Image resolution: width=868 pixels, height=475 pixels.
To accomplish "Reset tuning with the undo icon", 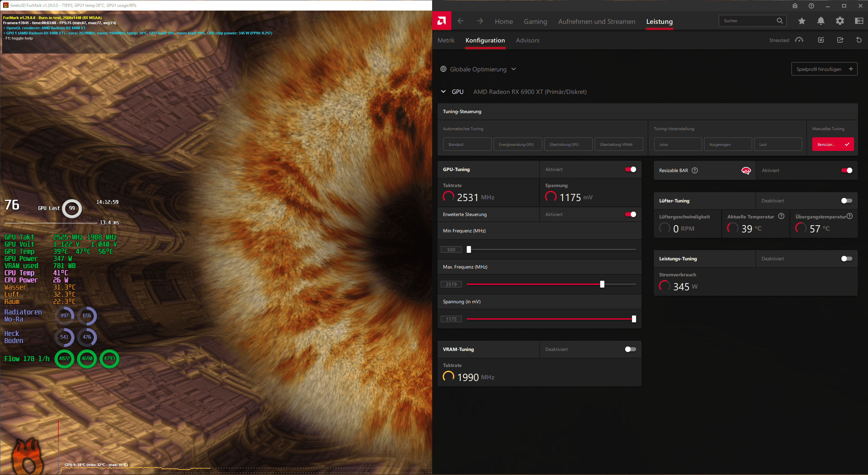I will 859,40.
